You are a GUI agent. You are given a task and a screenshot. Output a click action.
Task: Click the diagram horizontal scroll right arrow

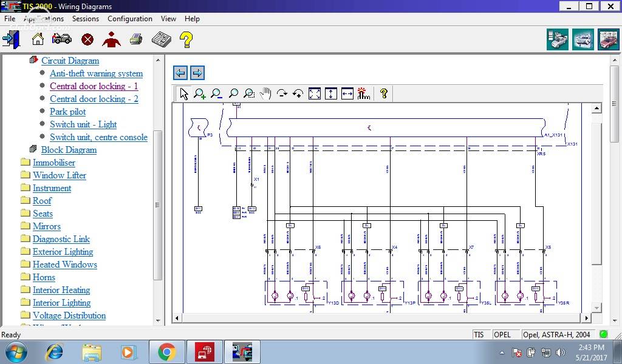pyautogui.click(x=586, y=318)
